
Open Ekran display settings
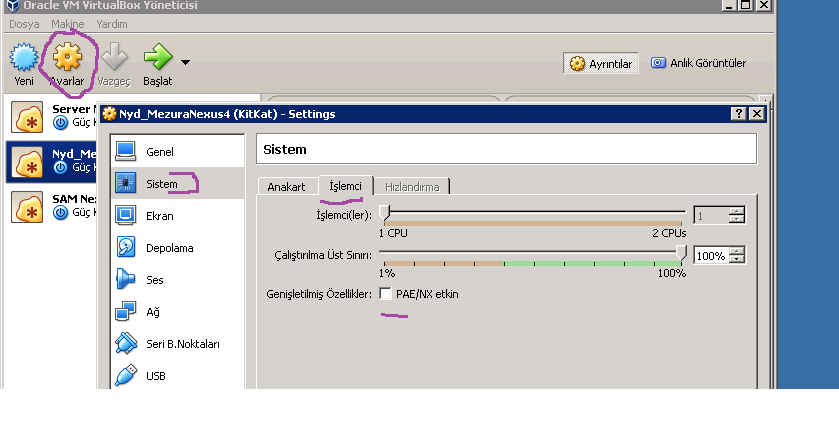coord(178,216)
